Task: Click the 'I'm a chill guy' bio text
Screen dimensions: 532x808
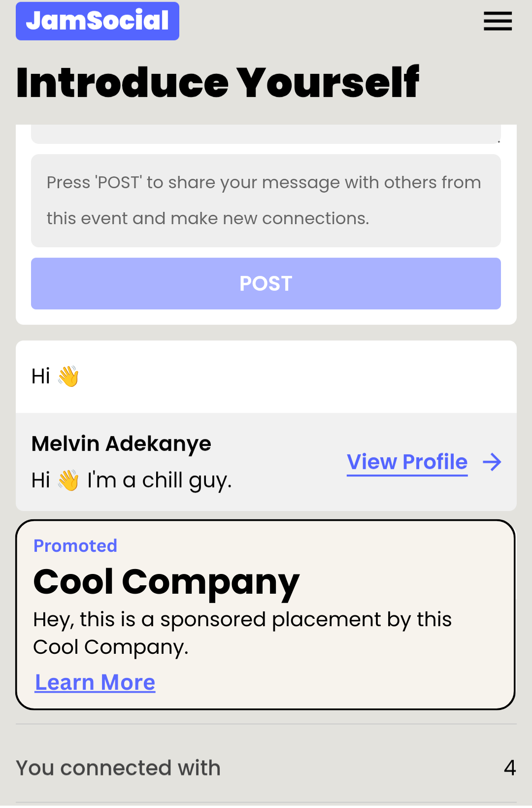Action: 159,480
